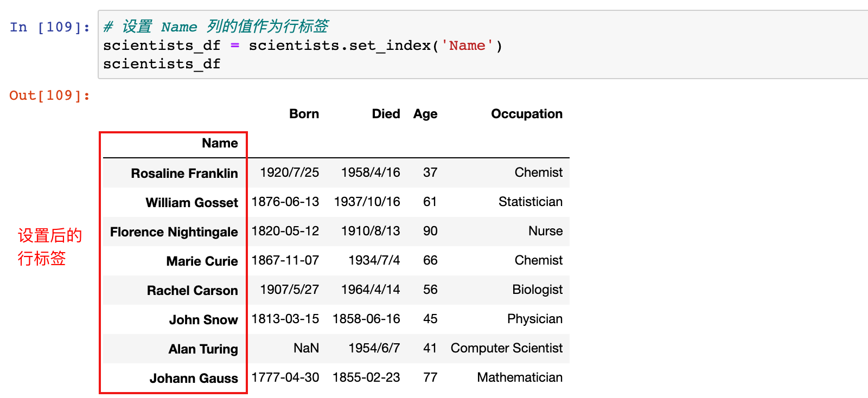This screenshot has height=398, width=868.
Task: Select the William Gosset row label
Action: (192, 203)
